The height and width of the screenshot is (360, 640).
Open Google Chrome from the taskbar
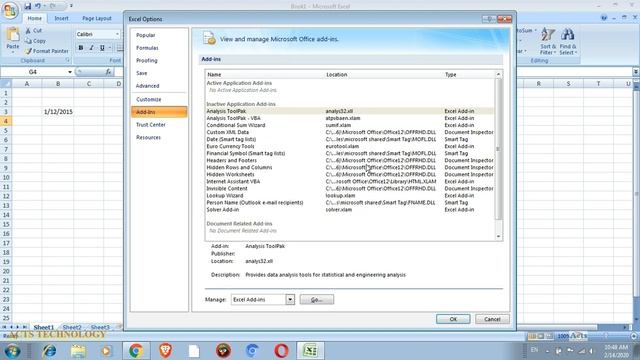[x=136, y=351]
